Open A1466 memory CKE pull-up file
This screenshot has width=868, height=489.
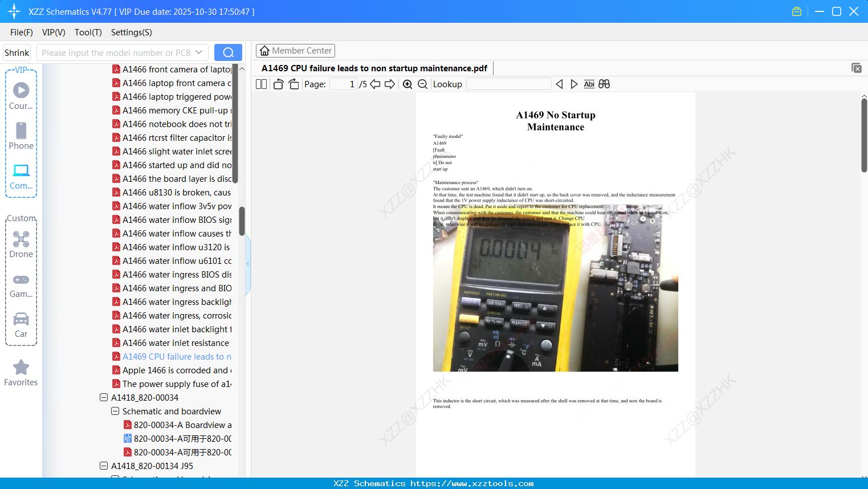click(172, 110)
